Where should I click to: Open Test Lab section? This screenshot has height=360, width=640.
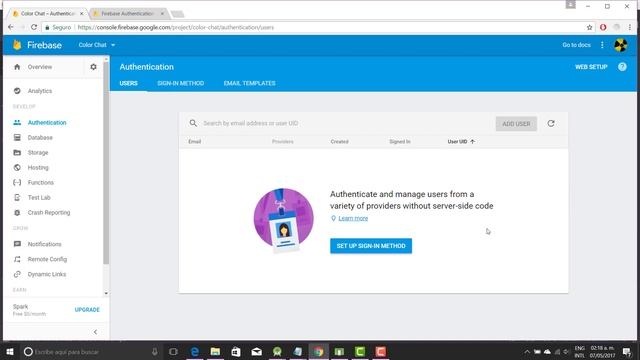39,198
